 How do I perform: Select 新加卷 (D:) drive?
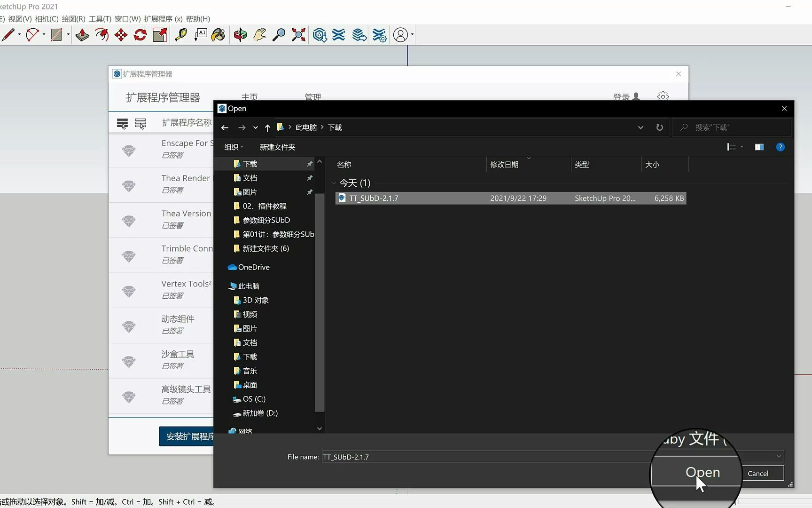coord(255,413)
